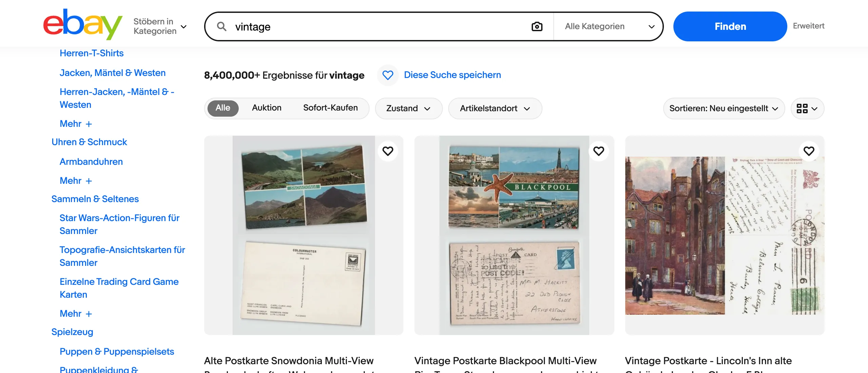Click heart icon to save this search
Image resolution: width=868 pixels, height=373 pixels.
click(388, 75)
